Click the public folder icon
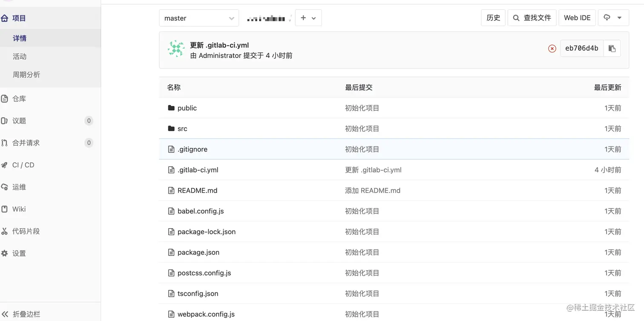This screenshot has height=321, width=644. 171,108
